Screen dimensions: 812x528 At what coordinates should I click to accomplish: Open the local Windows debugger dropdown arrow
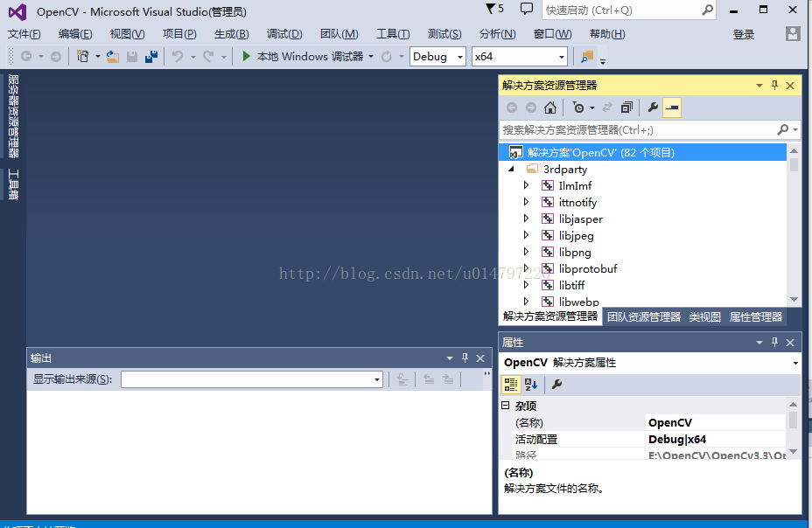tap(371, 56)
